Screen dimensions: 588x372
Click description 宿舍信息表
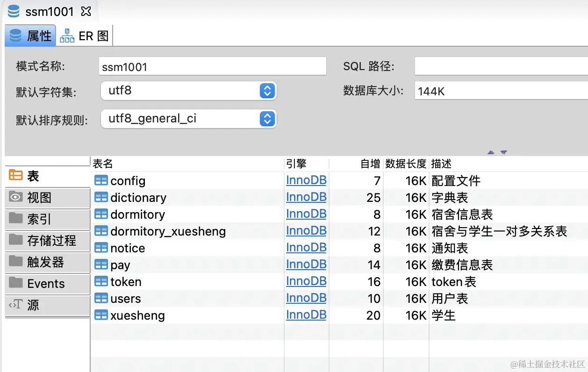click(462, 215)
